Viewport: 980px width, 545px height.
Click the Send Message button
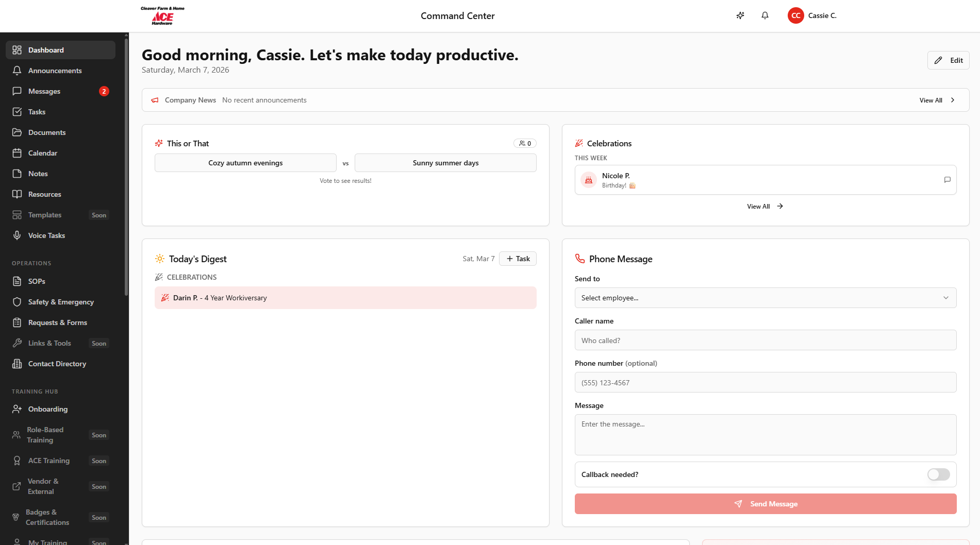(766, 504)
